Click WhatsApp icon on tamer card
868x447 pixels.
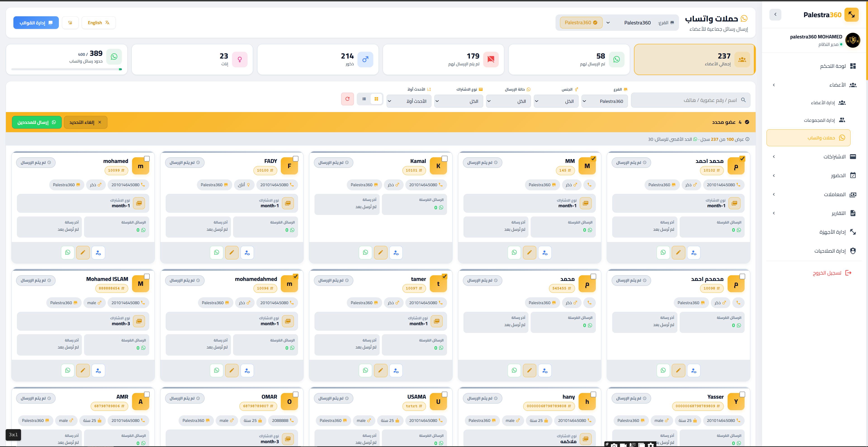tap(365, 370)
